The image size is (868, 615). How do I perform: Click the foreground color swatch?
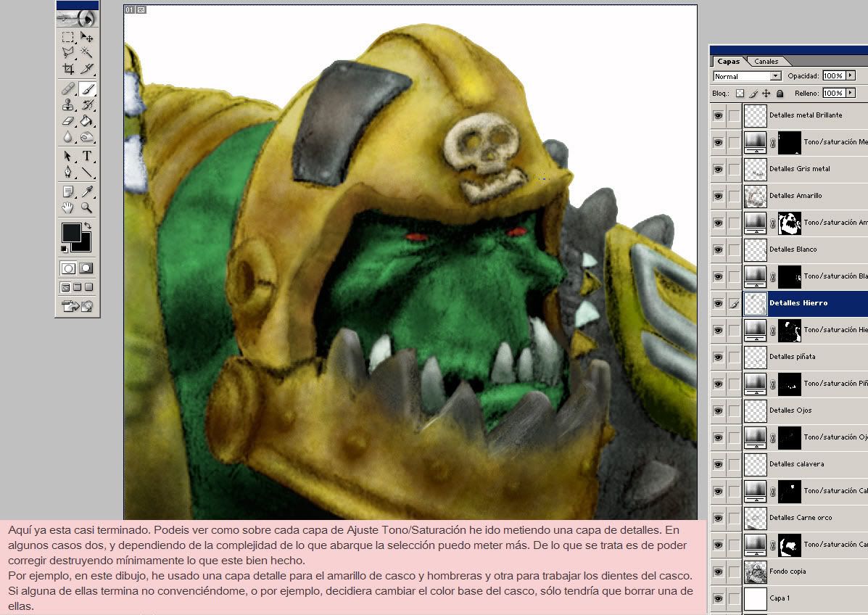point(71,233)
